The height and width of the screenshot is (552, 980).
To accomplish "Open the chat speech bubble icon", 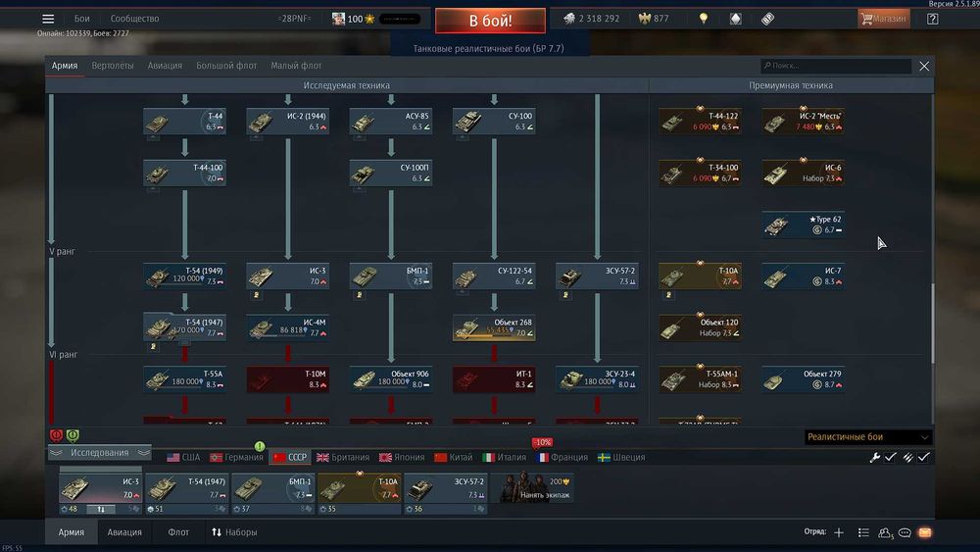I will pyautogui.click(x=905, y=532).
